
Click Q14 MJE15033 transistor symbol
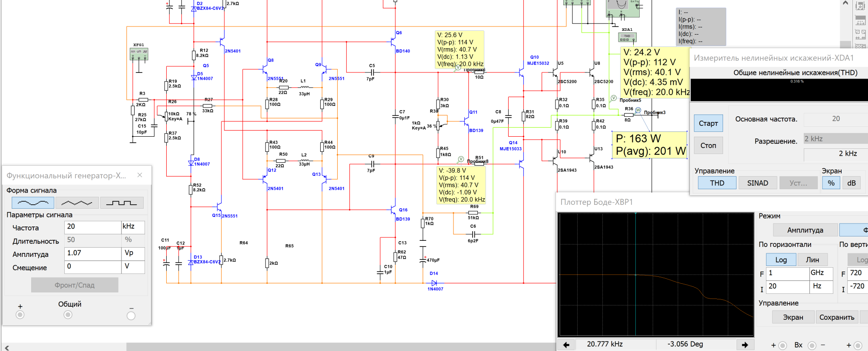click(x=521, y=164)
